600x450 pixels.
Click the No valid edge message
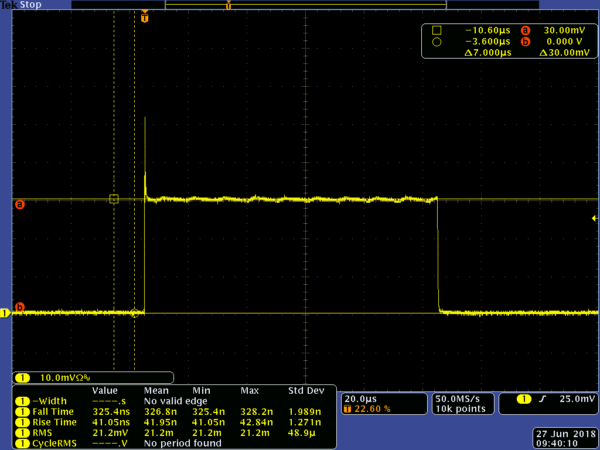(176, 401)
